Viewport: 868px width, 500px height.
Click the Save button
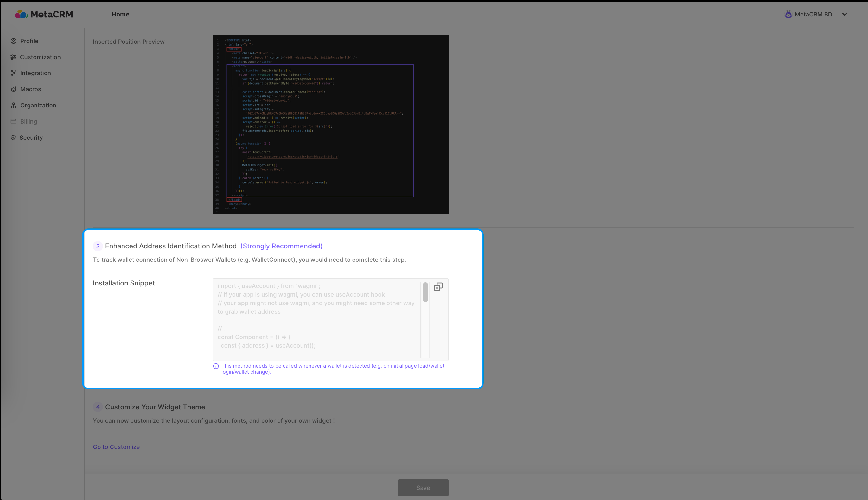(423, 487)
